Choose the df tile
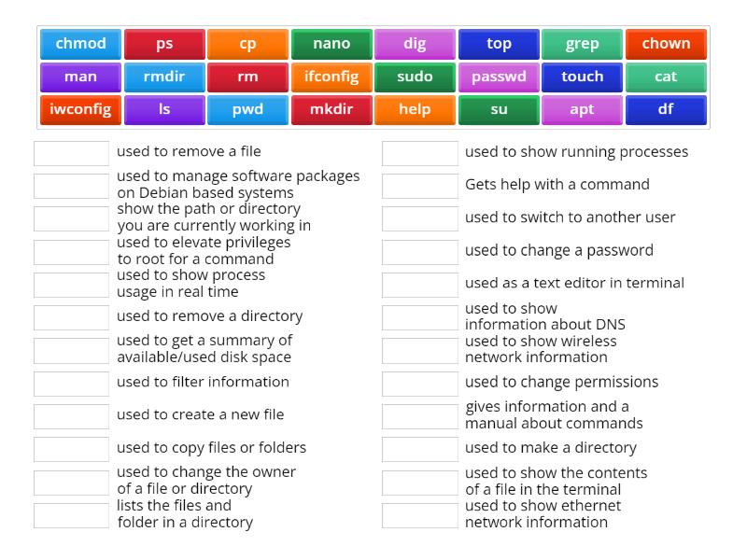This screenshot has width=747, height=560. 666,109
